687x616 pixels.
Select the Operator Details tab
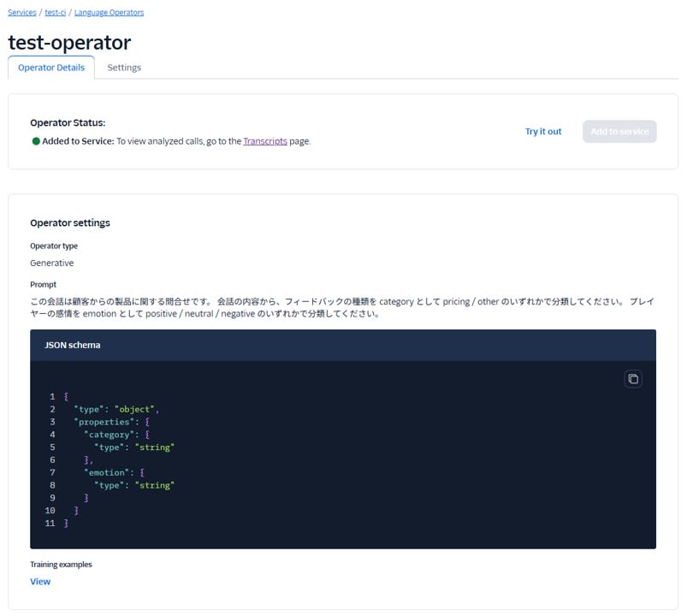pos(51,68)
